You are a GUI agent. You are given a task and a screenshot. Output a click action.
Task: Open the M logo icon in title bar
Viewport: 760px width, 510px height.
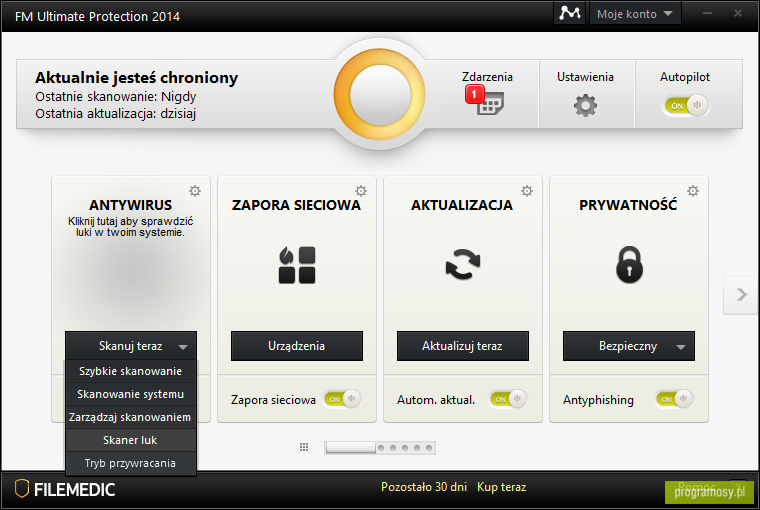click(570, 13)
